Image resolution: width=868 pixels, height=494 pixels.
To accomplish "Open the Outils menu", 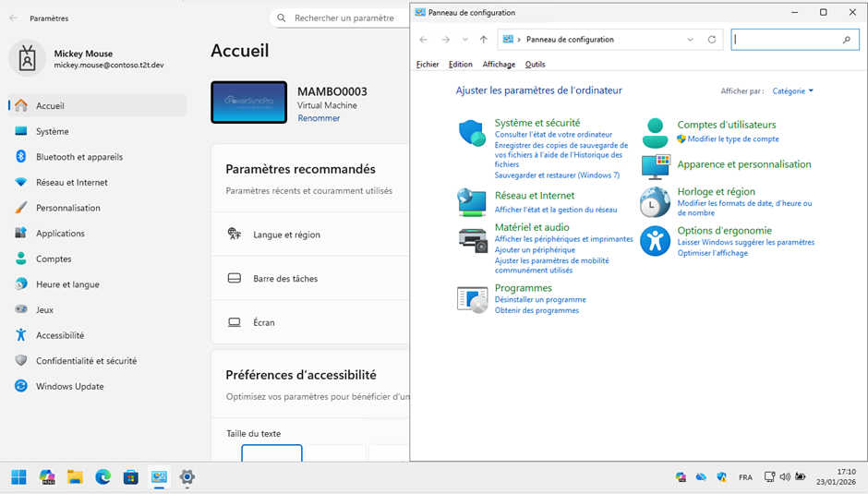I will point(535,65).
